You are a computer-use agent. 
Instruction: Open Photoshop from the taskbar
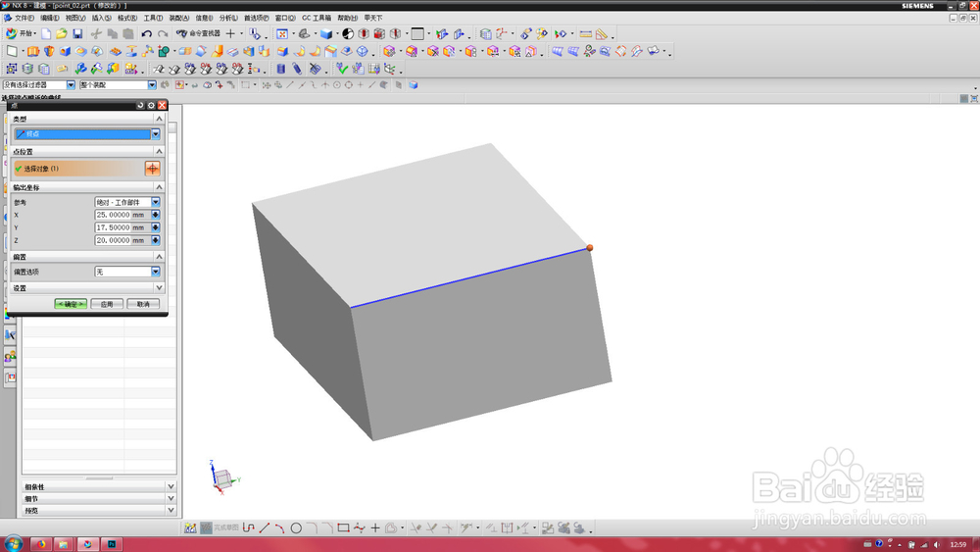[x=112, y=544]
